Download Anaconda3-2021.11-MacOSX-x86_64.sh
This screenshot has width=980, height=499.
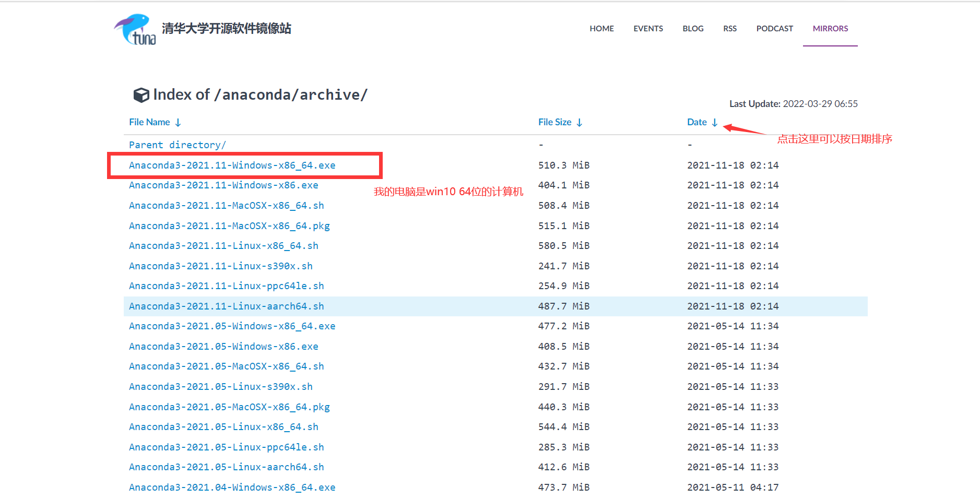coord(227,206)
